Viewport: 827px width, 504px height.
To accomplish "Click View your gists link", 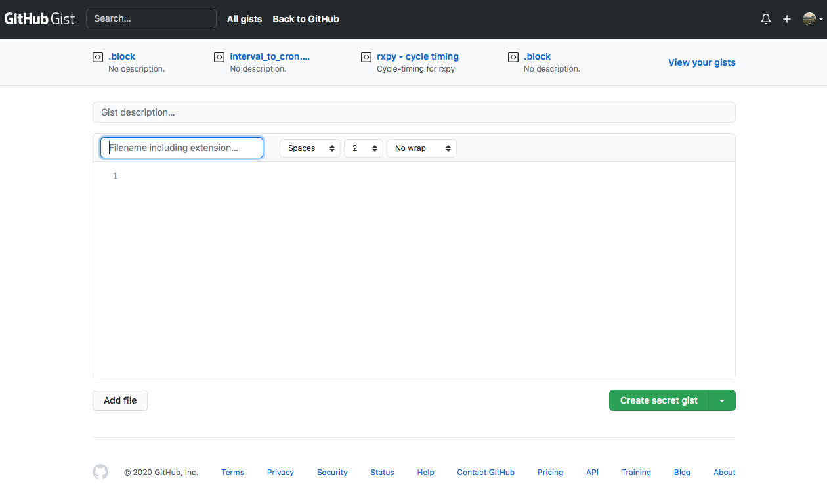I will click(x=702, y=62).
